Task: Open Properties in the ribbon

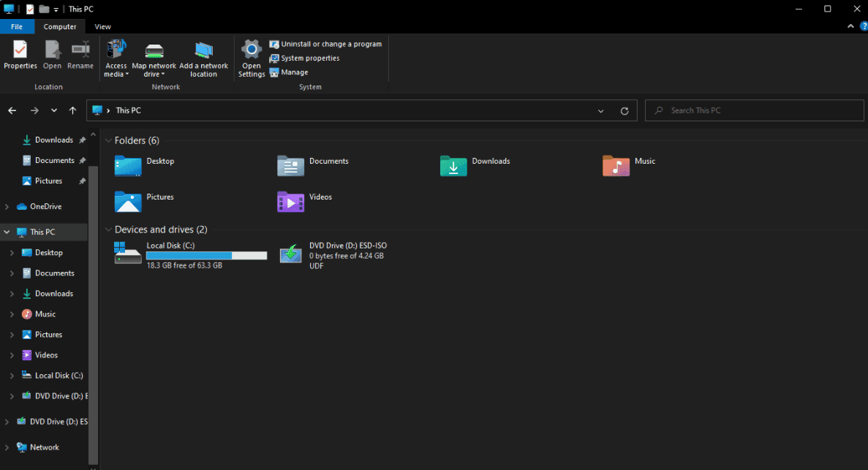Action: [20, 54]
